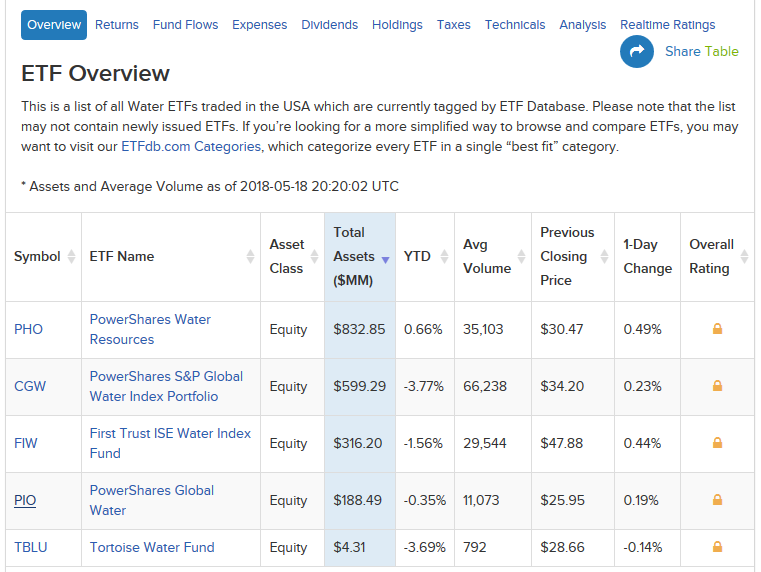The width and height of the screenshot is (761, 572).
Task: Click lock icon in FIW row
Action: pos(717,443)
